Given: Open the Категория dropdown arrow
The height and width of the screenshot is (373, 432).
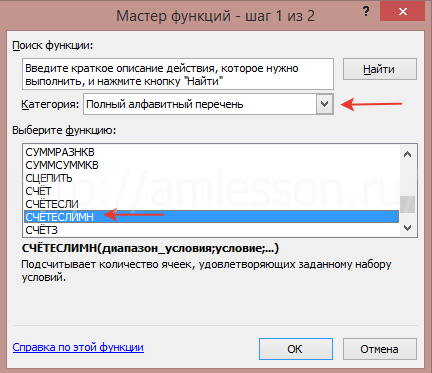Looking at the screenshot, I should [324, 104].
